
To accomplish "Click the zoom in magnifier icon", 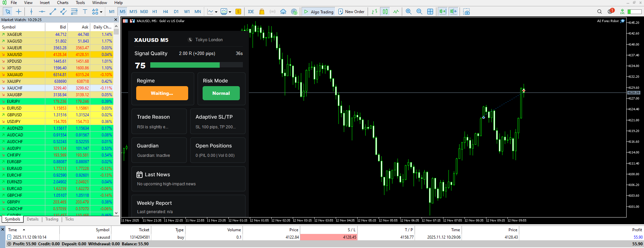I will click(409, 12).
